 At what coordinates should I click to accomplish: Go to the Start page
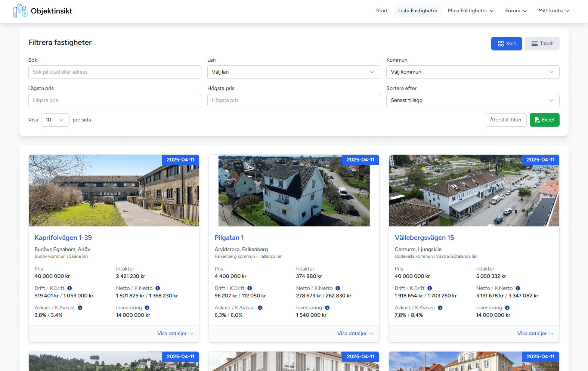[382, 11]
